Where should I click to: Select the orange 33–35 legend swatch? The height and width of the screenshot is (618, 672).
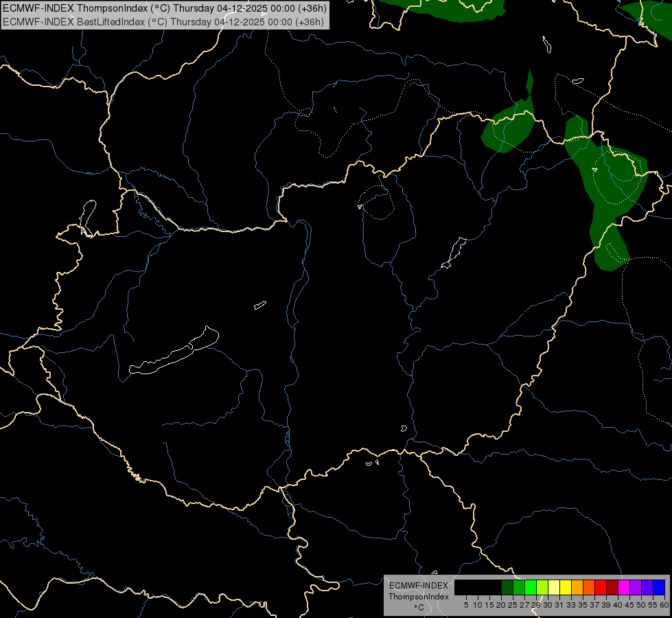point(577,587)
